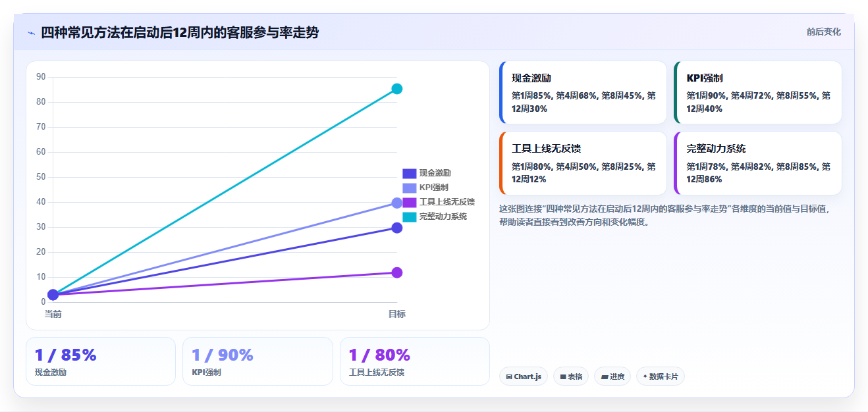Viewport: 868px width, 412px height.
Task: Select the 数据卡片 tag
Action: pos(661,376)
